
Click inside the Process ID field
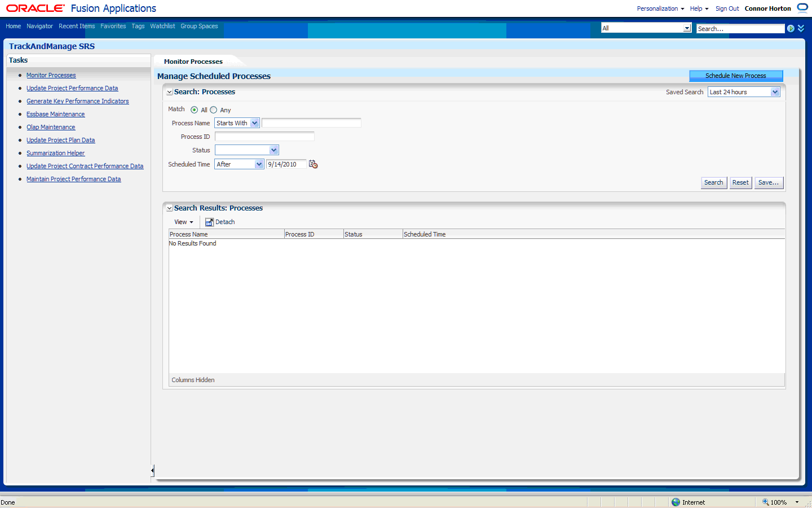pyautogui.click(x=264, y=136)
